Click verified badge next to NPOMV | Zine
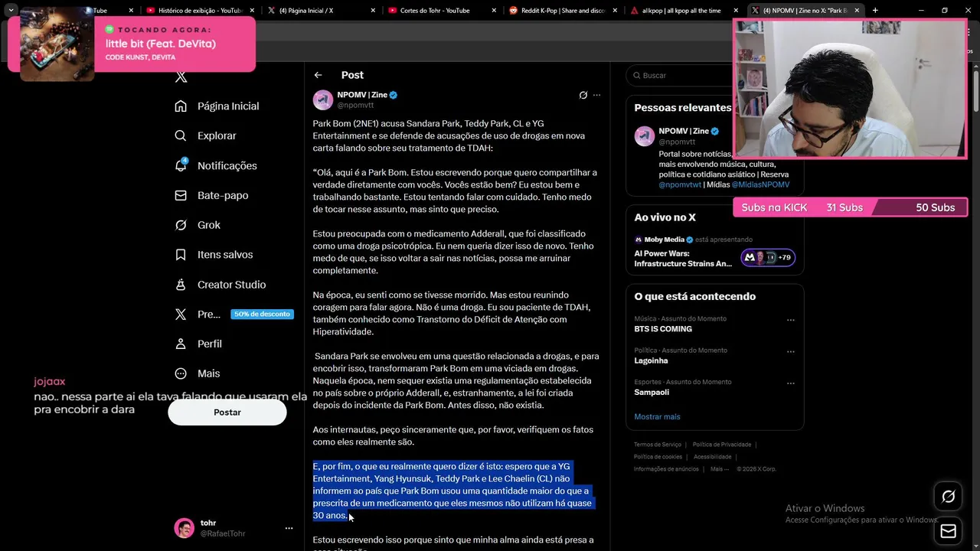This screenshot has width=980, height=551. (x=394, y=95)
